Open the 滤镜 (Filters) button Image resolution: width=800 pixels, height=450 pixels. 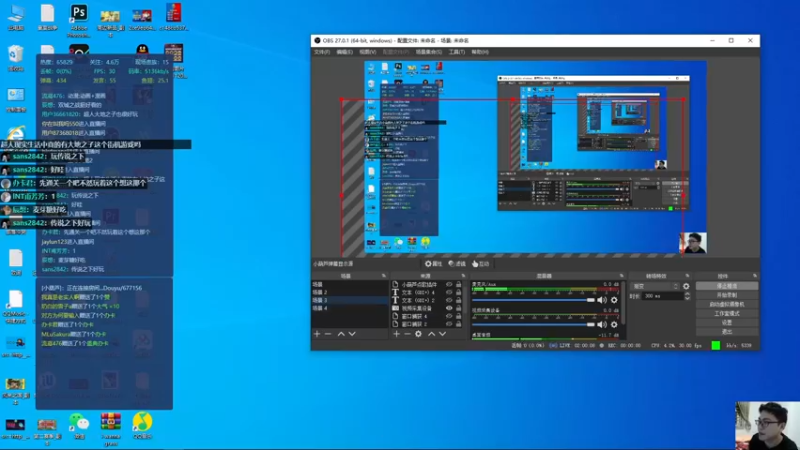click(x=457, y=264)
